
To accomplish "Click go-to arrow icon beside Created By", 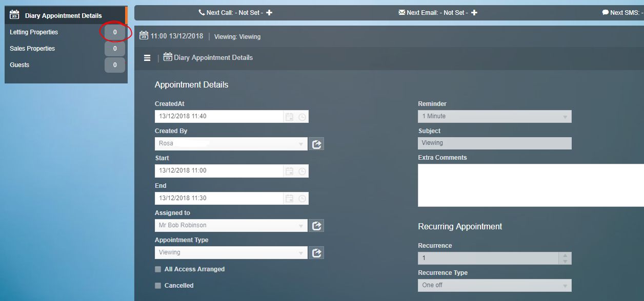I will (x=316, y=144).
